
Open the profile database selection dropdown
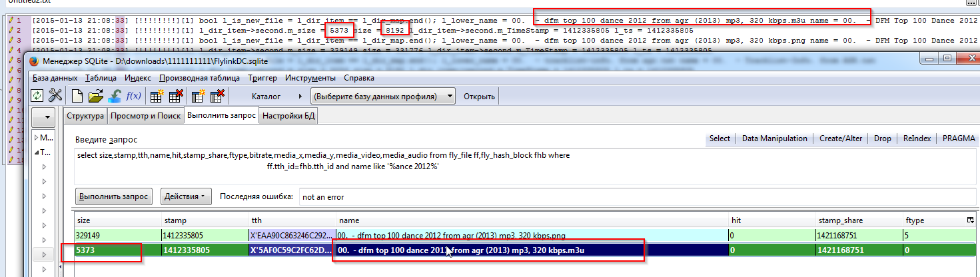[x=383, y=97]
